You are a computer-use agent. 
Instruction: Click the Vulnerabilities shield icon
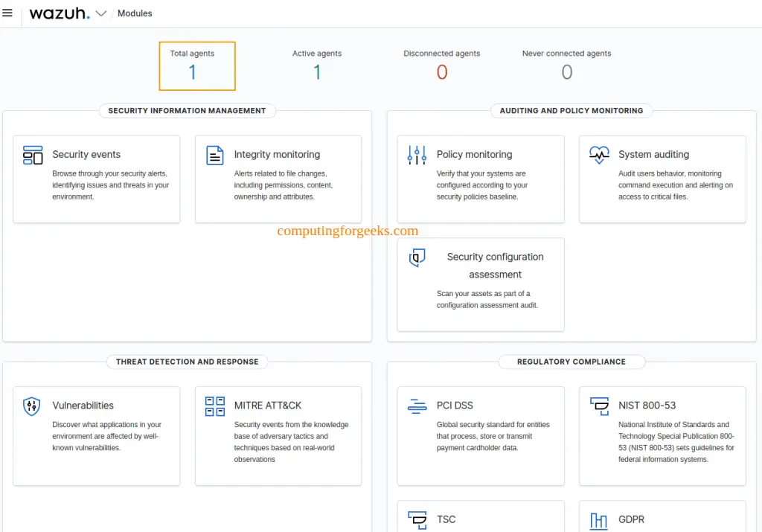(31, 406)
